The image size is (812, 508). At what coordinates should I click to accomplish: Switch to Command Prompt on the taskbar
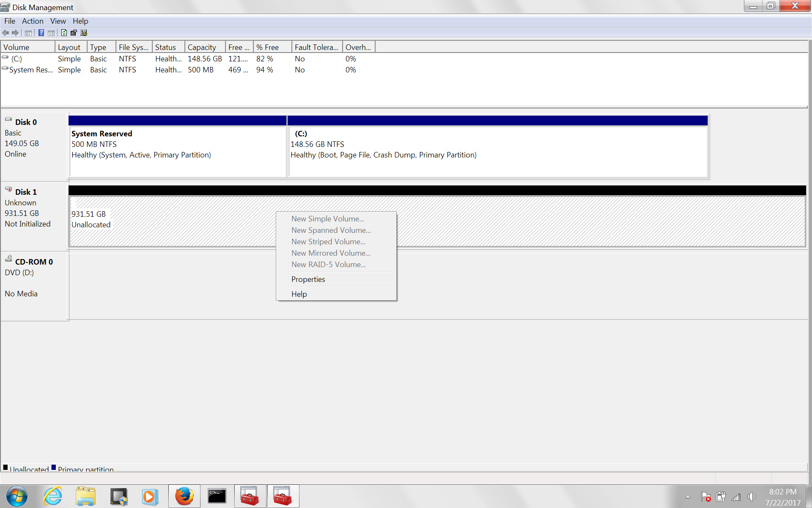(x=217, y=496)
